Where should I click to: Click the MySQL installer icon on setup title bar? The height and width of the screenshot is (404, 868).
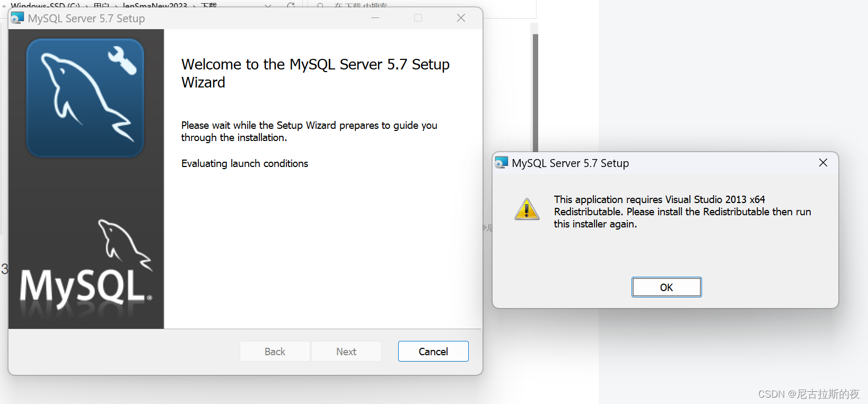click(16, 17)
